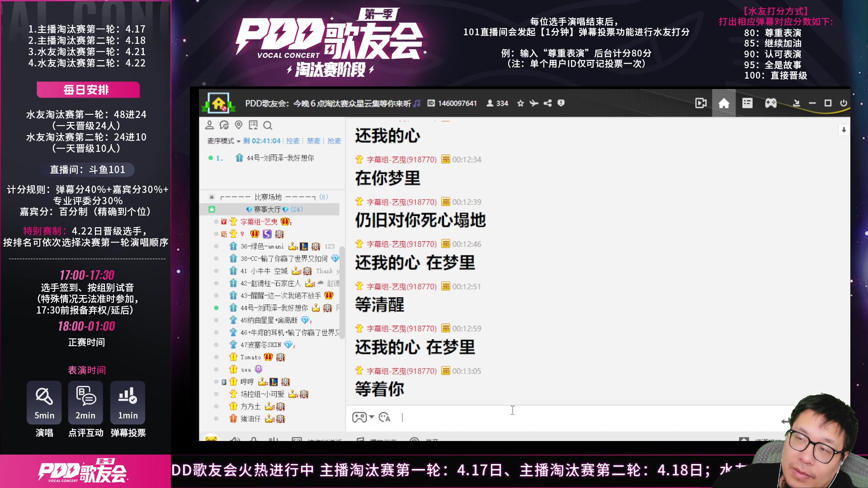Switch to the home tab in the top toolbar
This screenshot has width=868, height=488.
coord(724,103)
